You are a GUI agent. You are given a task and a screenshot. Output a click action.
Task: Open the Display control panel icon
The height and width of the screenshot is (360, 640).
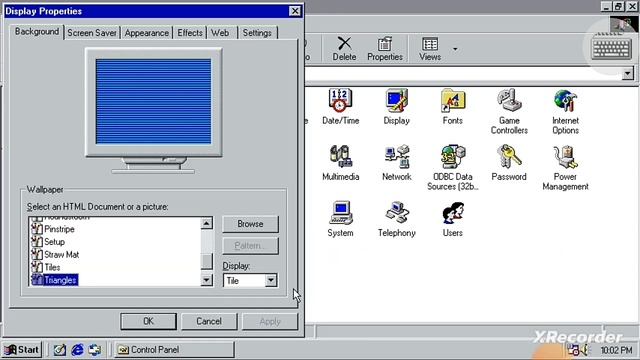396,107
